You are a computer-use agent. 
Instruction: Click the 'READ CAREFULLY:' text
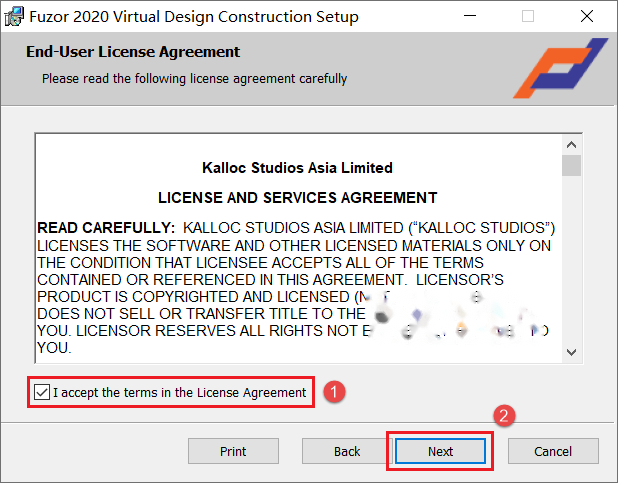click(106, 228)
